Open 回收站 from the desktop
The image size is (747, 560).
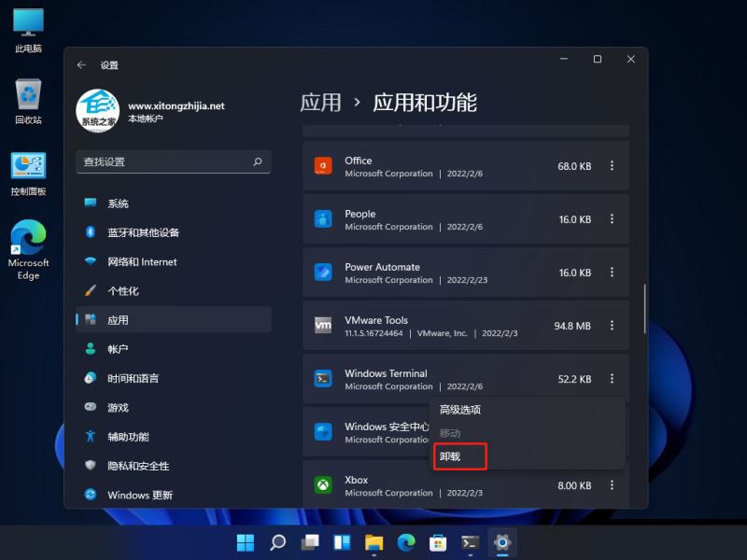point(26,93)
